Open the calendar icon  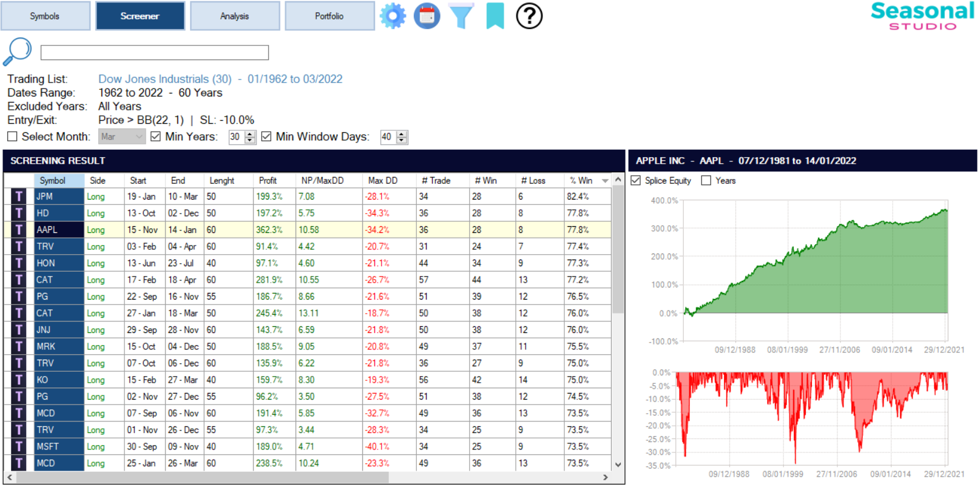point(427,16)
